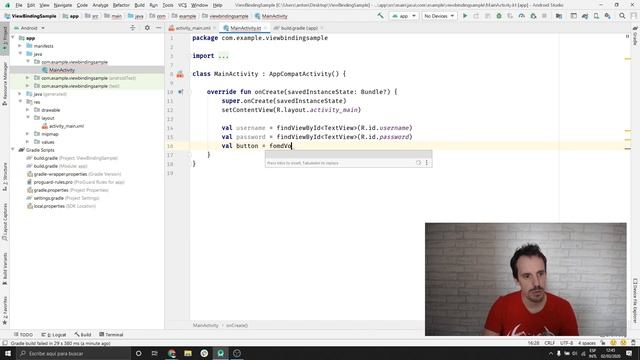Switch to the build.gradle (app) tab

(298, 28)
